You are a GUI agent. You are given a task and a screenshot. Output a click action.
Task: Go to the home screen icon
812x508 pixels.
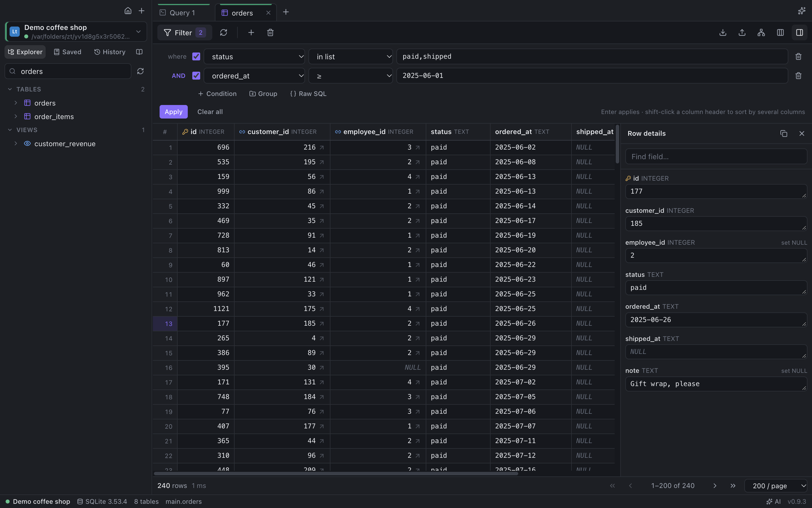(x=128, y=11)
